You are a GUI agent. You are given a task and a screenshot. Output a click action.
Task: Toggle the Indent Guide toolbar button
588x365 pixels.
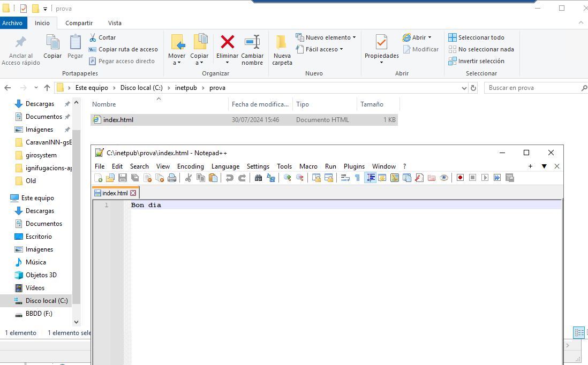pos(370,178)
